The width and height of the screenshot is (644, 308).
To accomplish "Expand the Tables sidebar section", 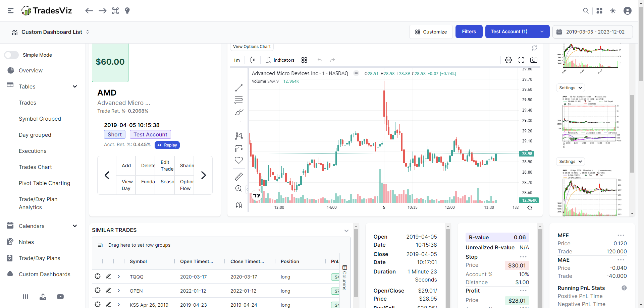I will (75, 86).
